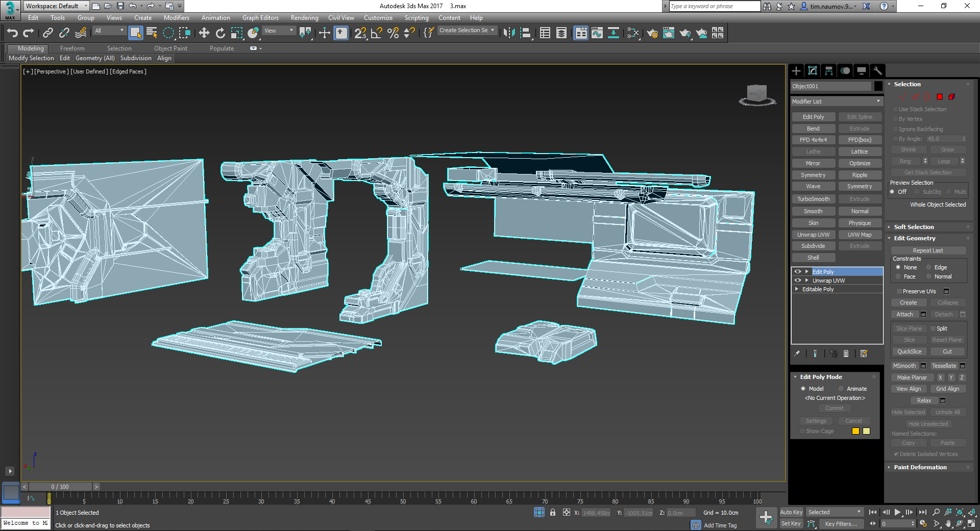The height and width of the screenshot is (531, 980).
Task: Click the Redo arrow in main toolbar
Action: pyautogui.click(x=29, y=33)
